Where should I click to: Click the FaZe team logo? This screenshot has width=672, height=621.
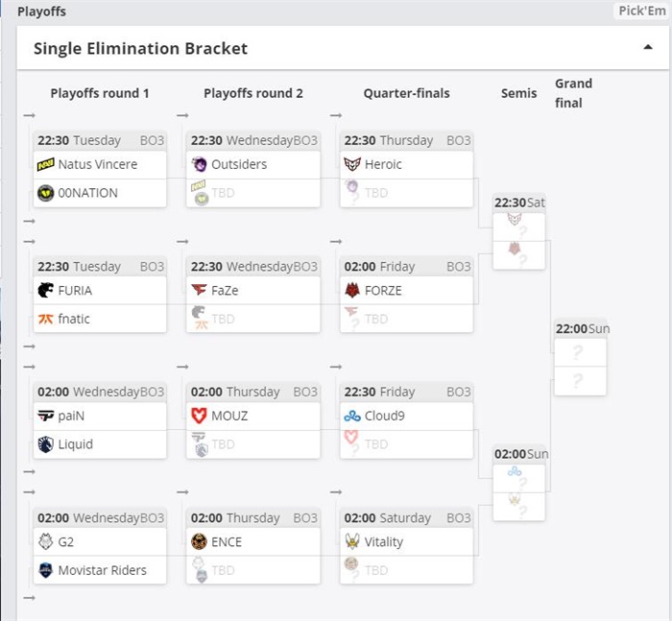pos(199,290)
